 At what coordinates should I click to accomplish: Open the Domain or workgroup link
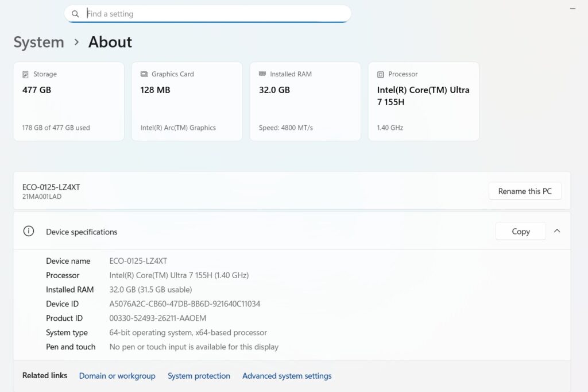tap(117, 376)
